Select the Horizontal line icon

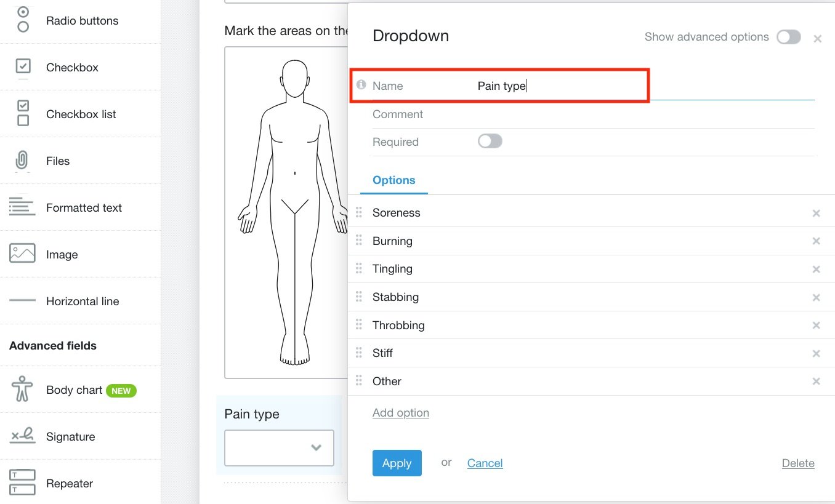[22, 300]
